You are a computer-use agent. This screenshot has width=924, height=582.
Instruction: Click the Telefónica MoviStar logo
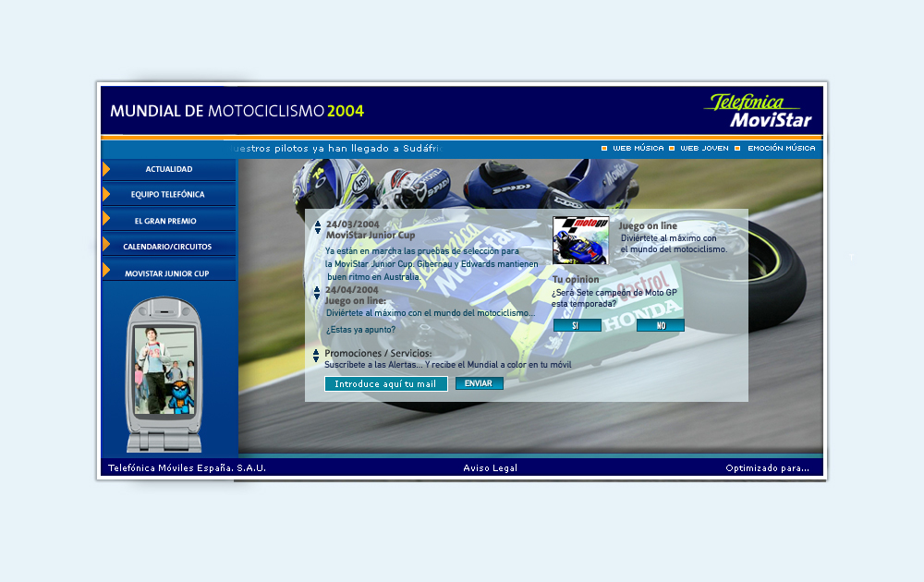pyautogui.click(x=759, y=111)
